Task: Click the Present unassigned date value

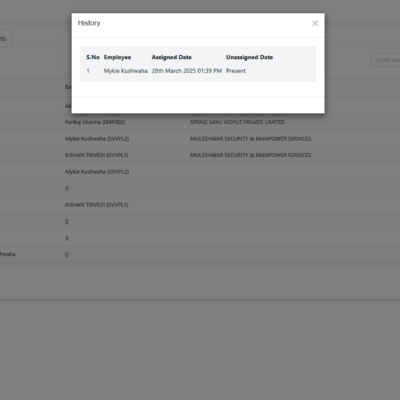Action: coord(236,71)
